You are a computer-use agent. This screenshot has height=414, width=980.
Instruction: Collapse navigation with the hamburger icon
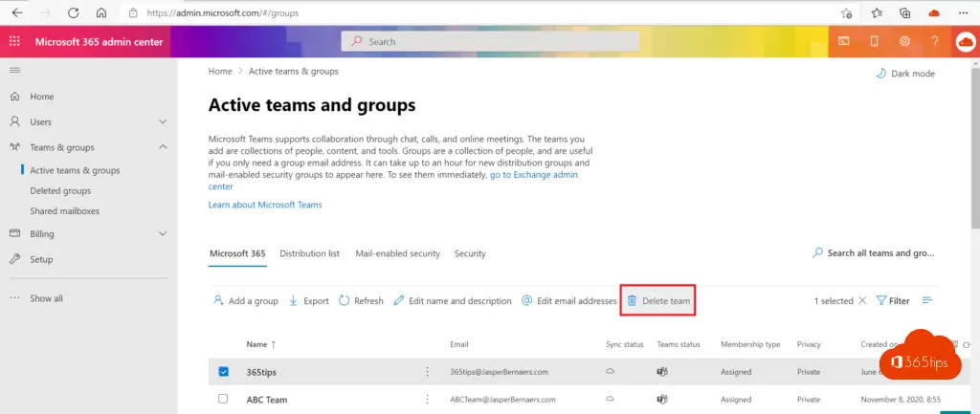pos(14,72)
